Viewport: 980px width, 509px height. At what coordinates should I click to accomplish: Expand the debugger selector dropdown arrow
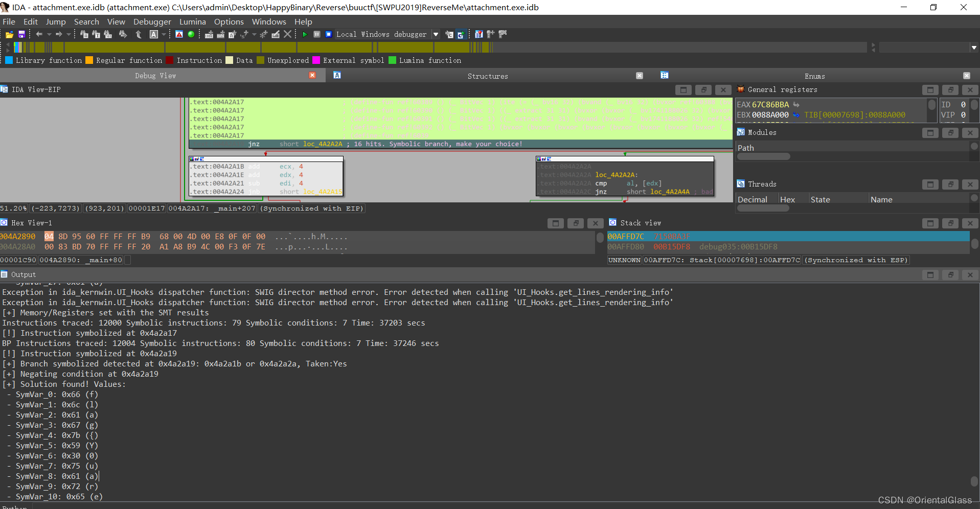[x=436, y=34]
